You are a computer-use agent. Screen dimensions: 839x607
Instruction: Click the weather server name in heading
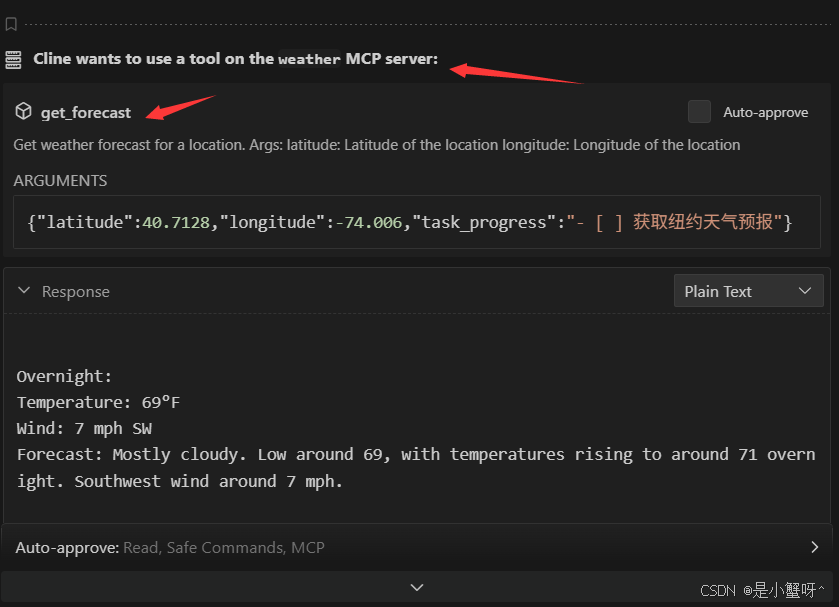tap(309, 59)
